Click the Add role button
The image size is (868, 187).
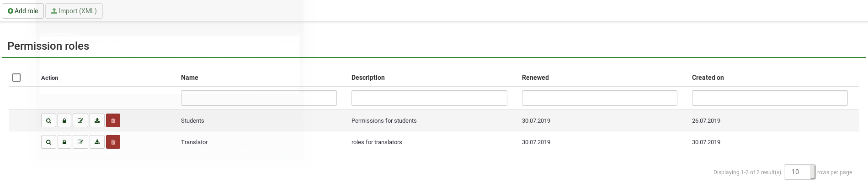(x=23, y=11)
